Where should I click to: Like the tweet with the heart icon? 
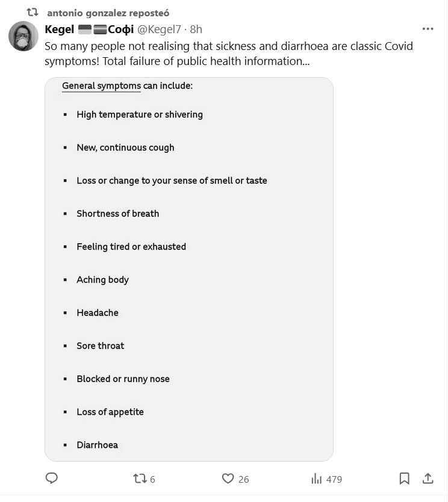point(228,479)
